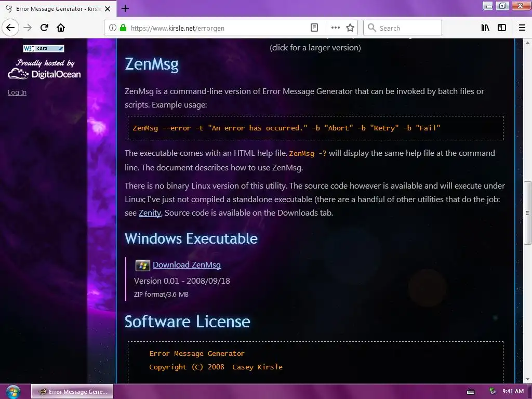The width and height of the screenshot is (532, 399).
Task: Reload the current page
Action: [45, 28]
